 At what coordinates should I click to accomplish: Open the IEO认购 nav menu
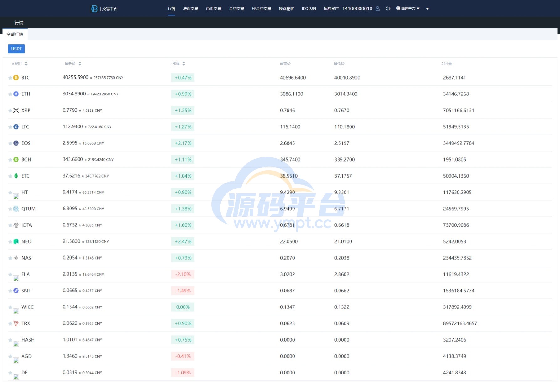click(309, 8)
